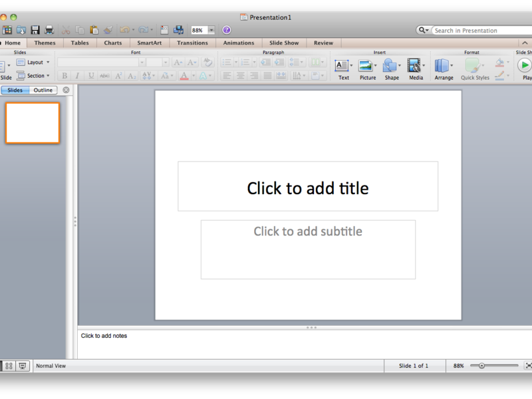
Task: Open the zoom percentage dropdown
Action: point(211,30)
